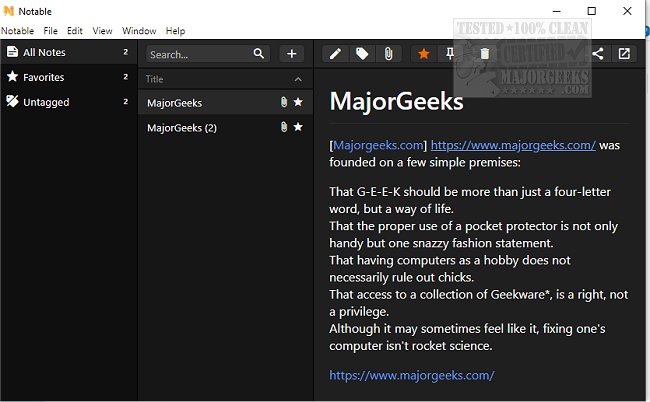
Task: Toggle the pin note icon
Action: click(450, 54)
